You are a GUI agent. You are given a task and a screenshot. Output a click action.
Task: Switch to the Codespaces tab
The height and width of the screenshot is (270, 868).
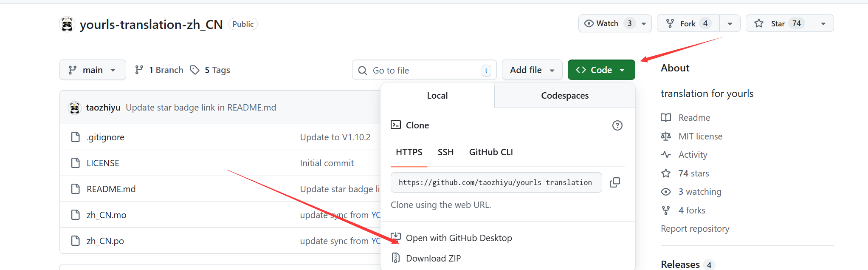pos(564,96)
